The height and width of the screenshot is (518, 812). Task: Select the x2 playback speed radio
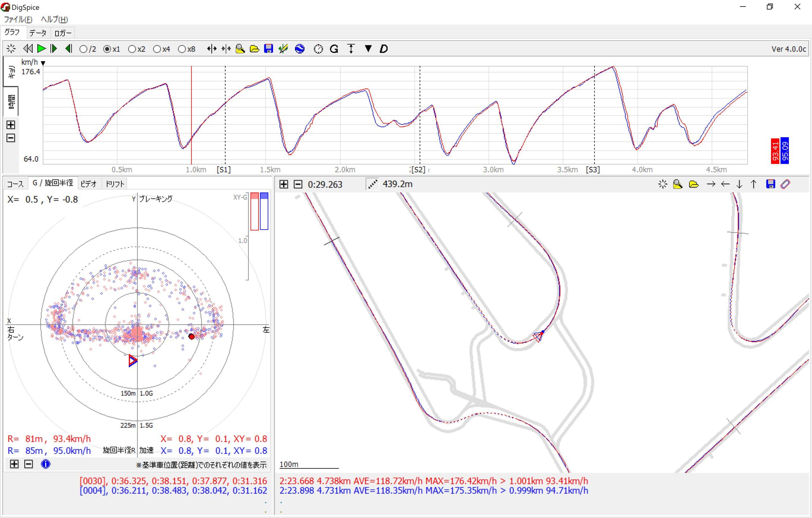coord(132,49)
